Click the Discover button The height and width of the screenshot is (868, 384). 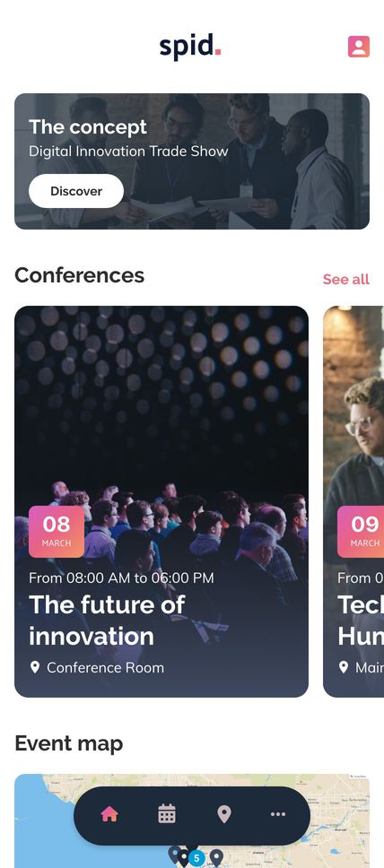[x=76, y=191]
